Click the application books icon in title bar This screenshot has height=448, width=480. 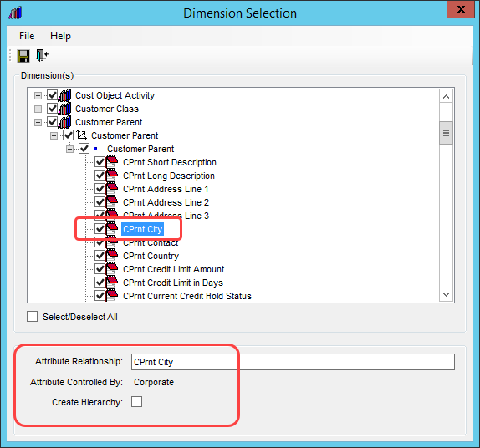click(15, 13)
